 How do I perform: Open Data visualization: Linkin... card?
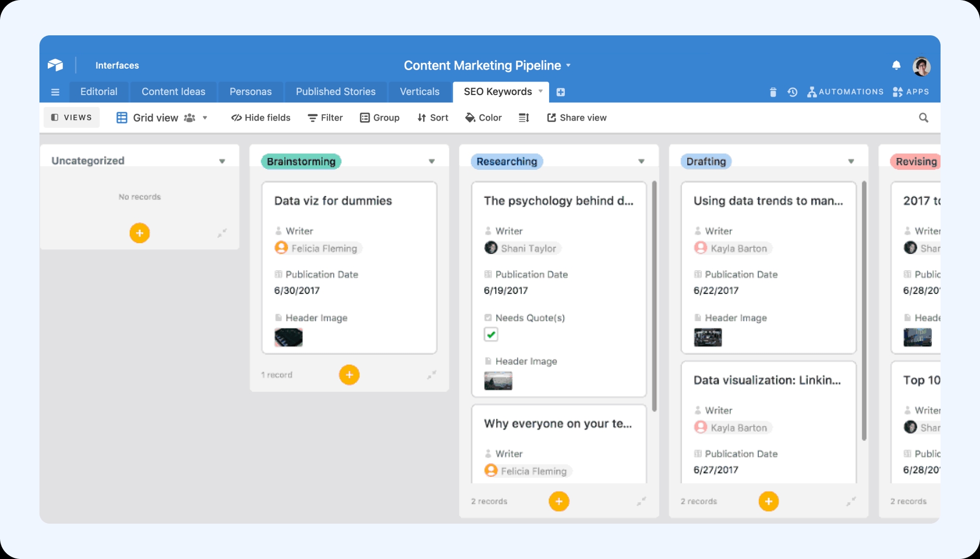769,422
